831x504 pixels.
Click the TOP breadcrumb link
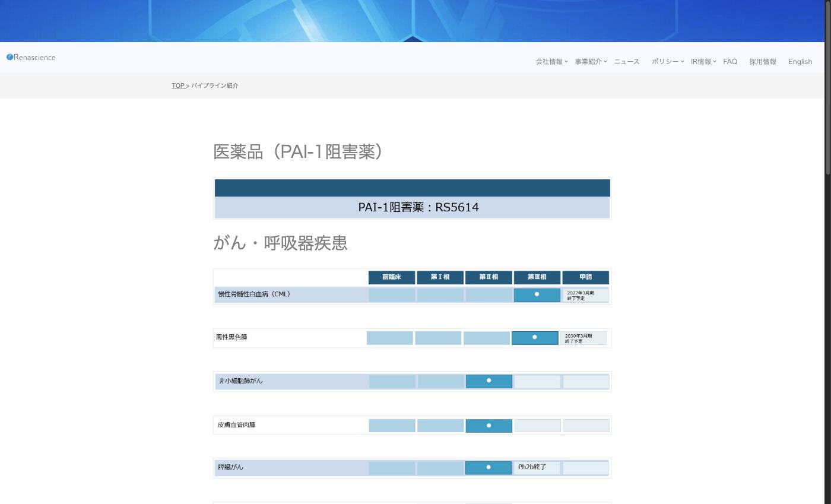click(x=178, y=85)
